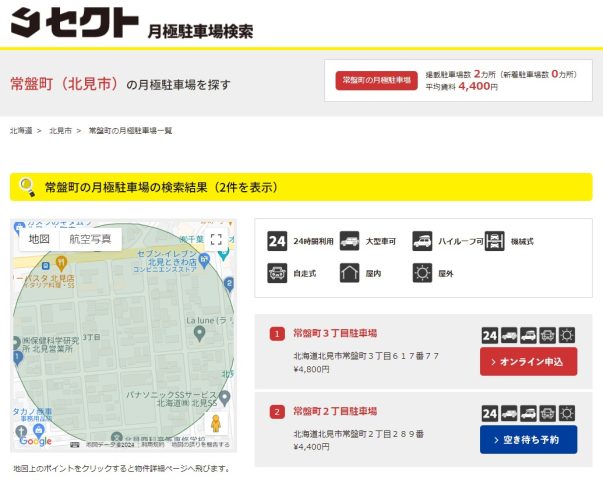The height and width of the screenshot is (480, 603).
Task: Click the 24-hour icon for 常盤町3丁目駐車場
Action: pos(490,335)
